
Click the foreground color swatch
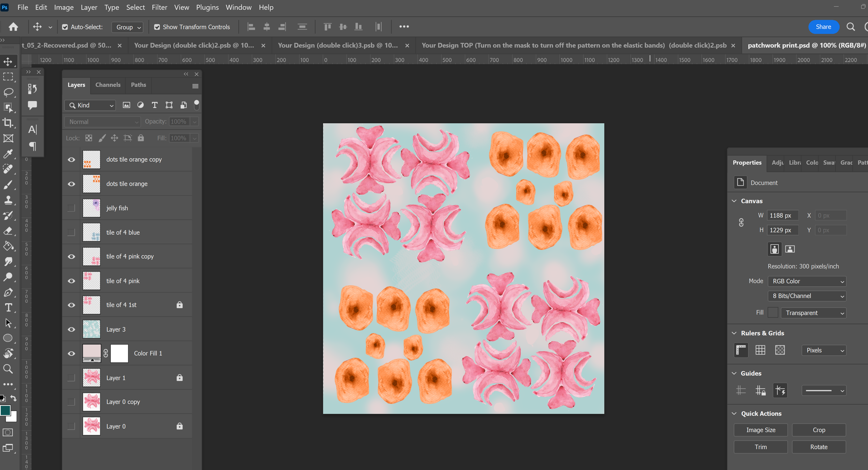(5, 410)
